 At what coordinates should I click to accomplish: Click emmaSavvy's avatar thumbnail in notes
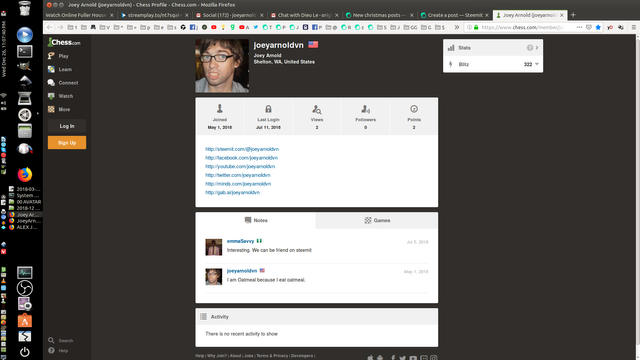[213, 247]
